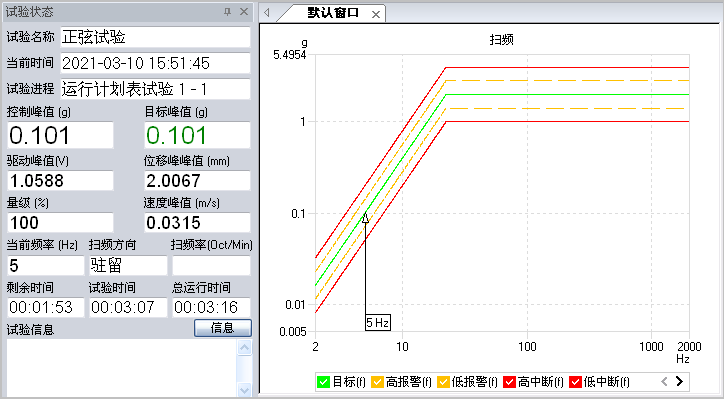Toggle the 低中断(f) legend checkbox
The height and width of the screenshot is (399, 724).
575,382
